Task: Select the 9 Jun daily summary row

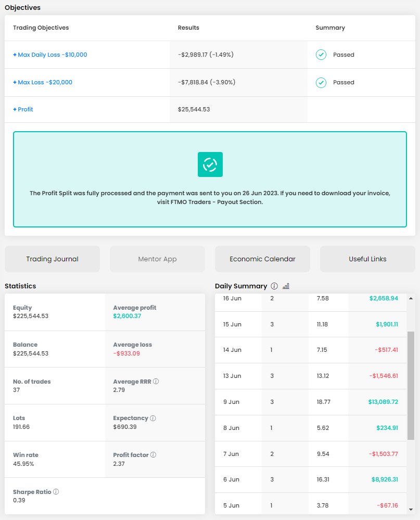Action: (x=311, y=402)
